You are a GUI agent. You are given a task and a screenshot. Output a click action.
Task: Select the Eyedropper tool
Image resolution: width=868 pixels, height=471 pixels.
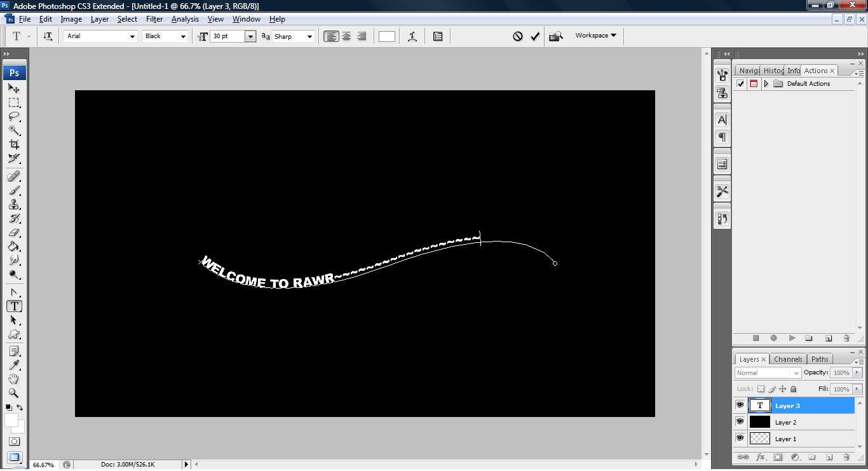pyautogui.click(x=14, y=365)
